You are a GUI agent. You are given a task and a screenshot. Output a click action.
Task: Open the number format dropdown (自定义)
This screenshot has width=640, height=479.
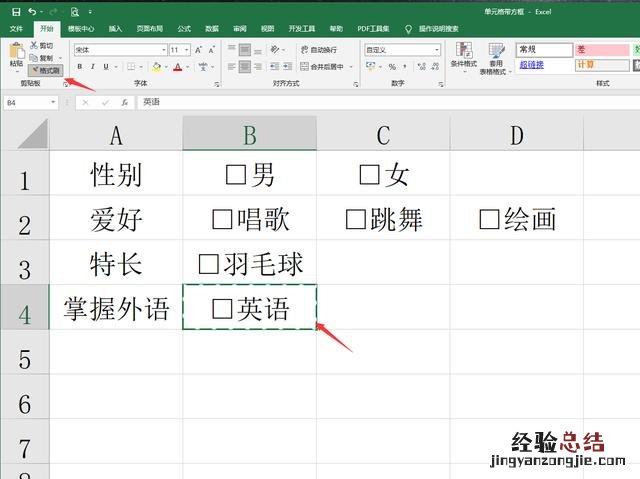point(402,49)
